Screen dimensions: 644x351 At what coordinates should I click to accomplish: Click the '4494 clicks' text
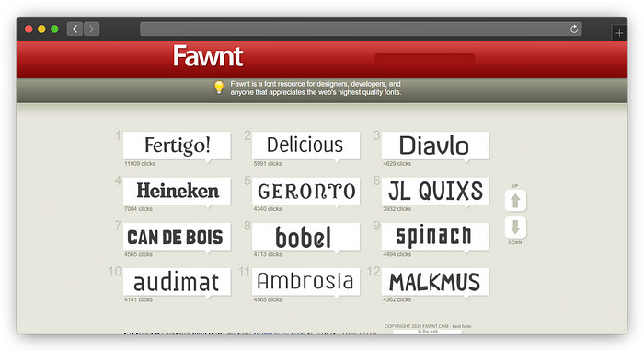pos(397,254)
